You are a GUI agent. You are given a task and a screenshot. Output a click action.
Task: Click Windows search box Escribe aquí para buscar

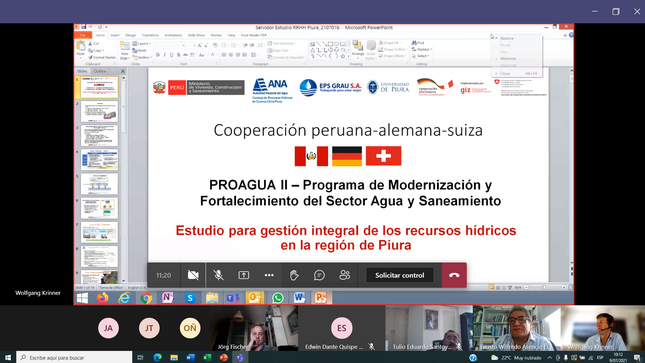click(x=74, y=358)
